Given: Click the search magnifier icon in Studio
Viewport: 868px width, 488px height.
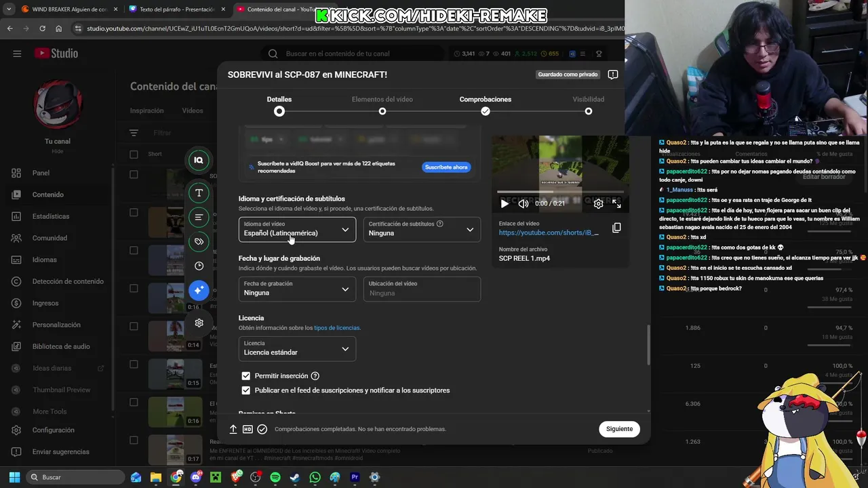Looking at the screenshot, I should pyautogui.click(x=273, y=54).
